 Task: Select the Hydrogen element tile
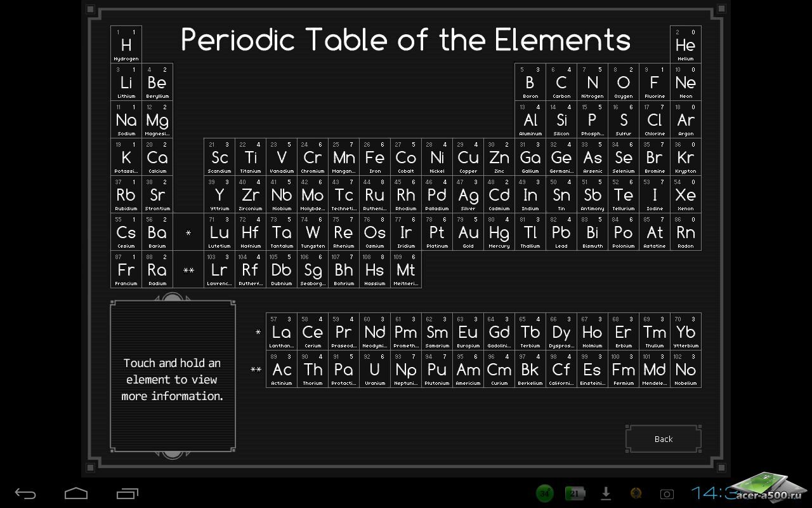(126, 44)
